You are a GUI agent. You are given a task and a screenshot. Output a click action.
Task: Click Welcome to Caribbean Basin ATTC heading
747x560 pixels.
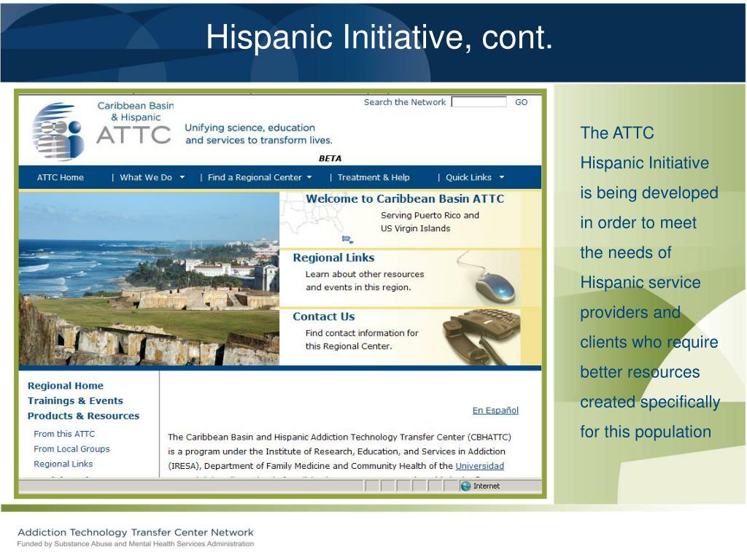click(405, 198)
